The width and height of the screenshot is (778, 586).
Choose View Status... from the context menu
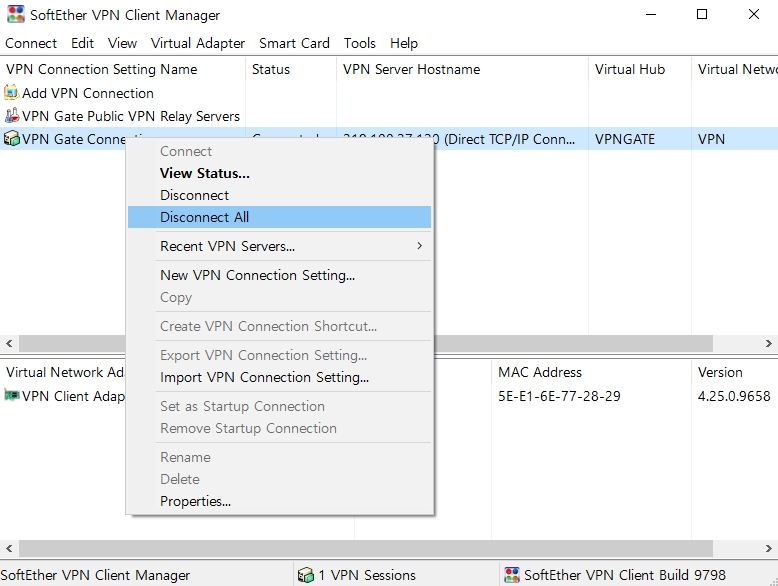279,173
